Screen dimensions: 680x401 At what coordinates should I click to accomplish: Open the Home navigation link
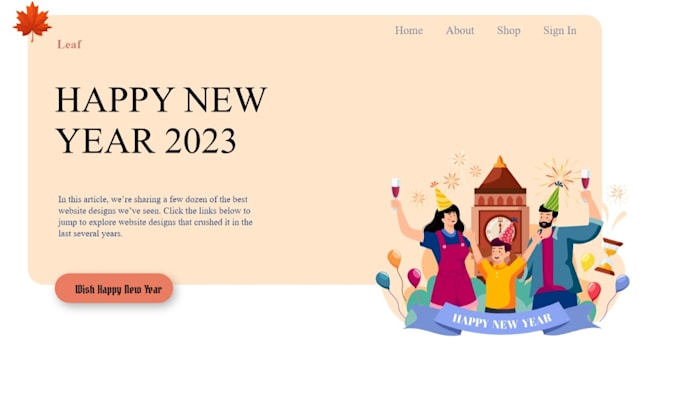[x=409, y=30]
